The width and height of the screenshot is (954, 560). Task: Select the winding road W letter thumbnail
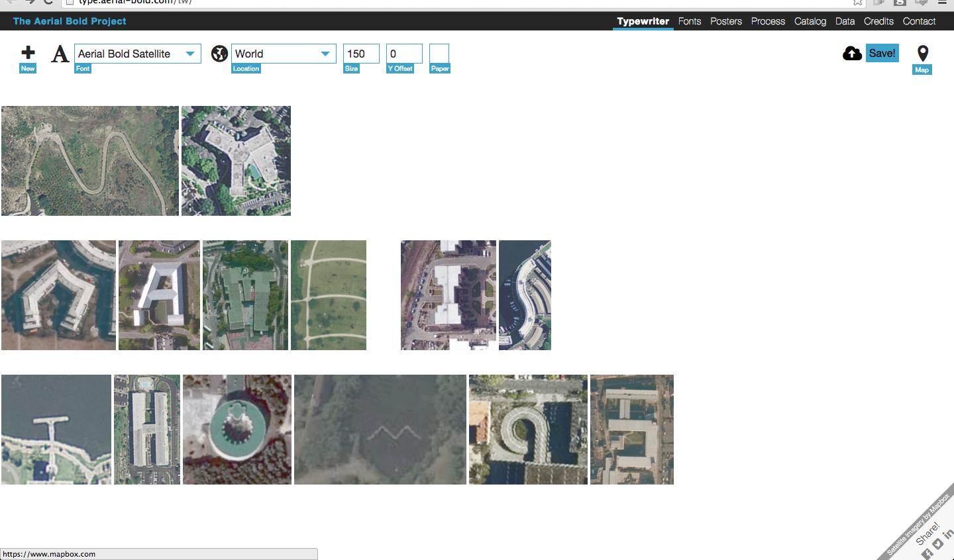[x=89, y=160]
